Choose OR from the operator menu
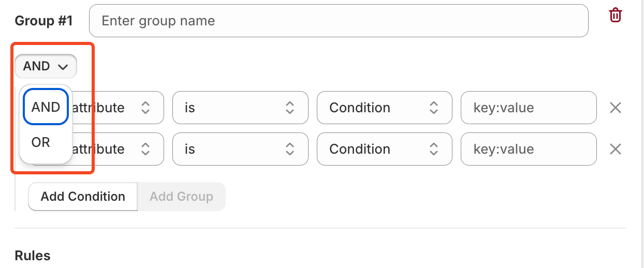644x268 pixels. pyautogui.click(x=41, y=142)
